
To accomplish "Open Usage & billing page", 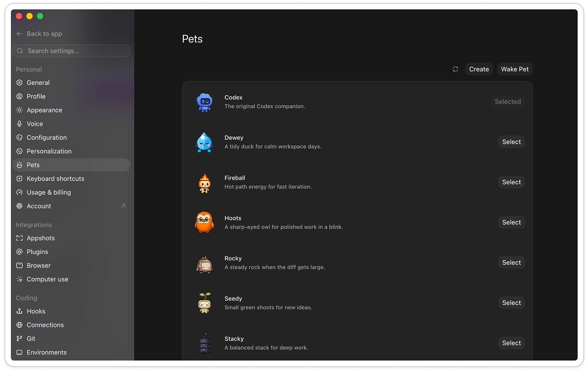I will [71, 192].
